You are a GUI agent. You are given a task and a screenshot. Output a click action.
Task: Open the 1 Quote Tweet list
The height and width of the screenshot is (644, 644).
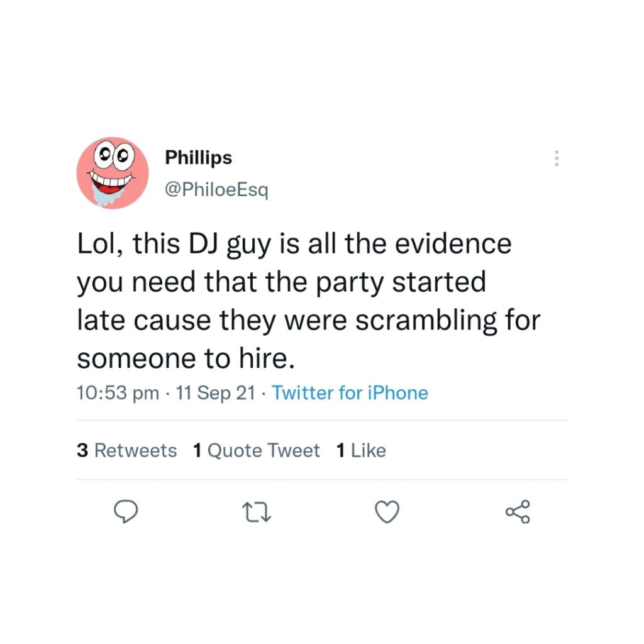coord(257,450)
